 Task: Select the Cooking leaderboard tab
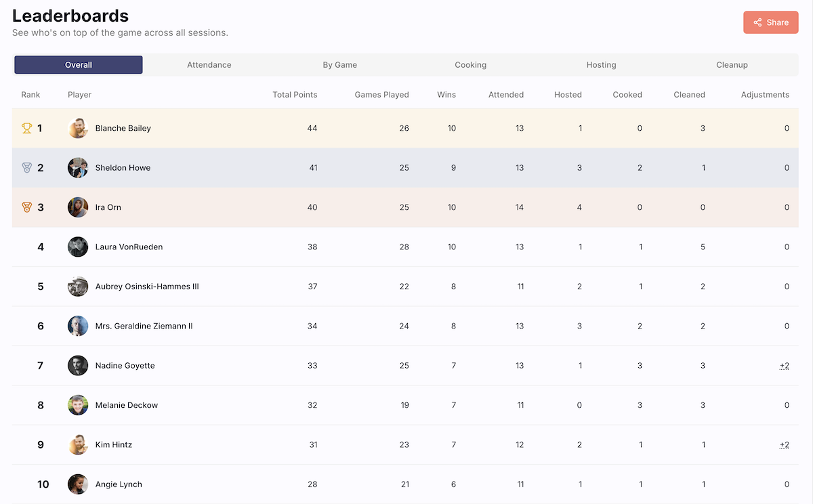pyautogui.click(x=471, y=65)
